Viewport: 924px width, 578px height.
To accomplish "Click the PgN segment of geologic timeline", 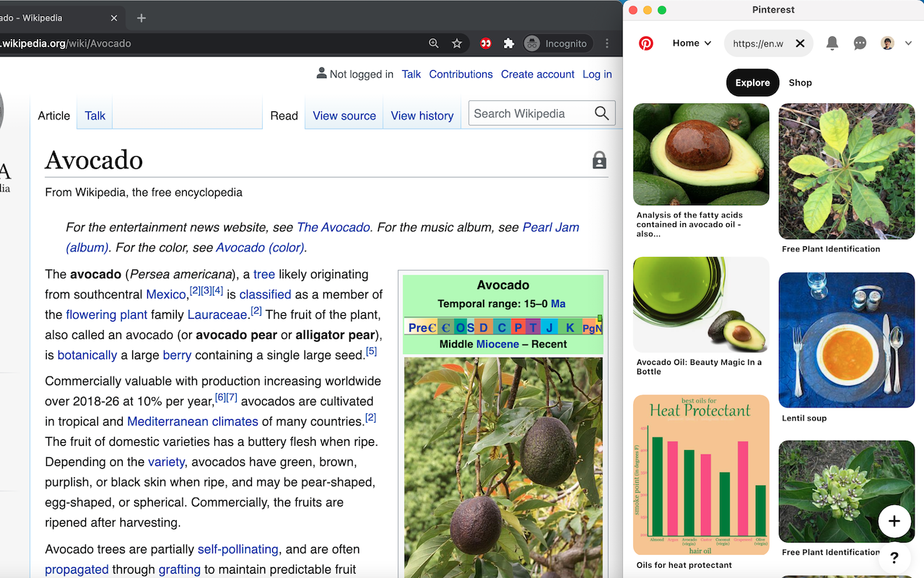I will [x=593, y=328].
